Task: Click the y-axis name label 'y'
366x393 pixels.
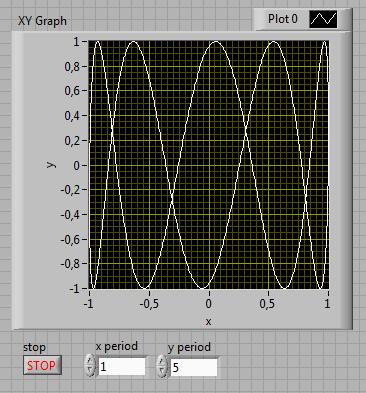Action: pos(51,164)
